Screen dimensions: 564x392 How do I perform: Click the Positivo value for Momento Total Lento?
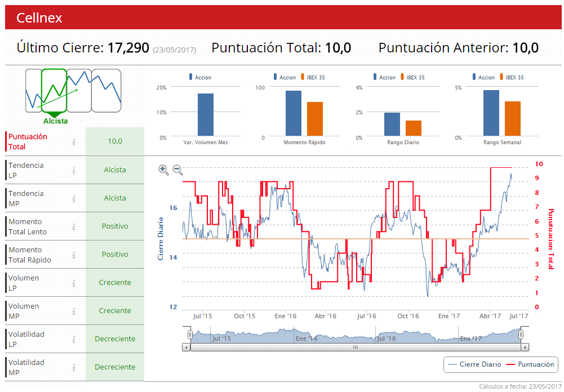coord(115,226)
